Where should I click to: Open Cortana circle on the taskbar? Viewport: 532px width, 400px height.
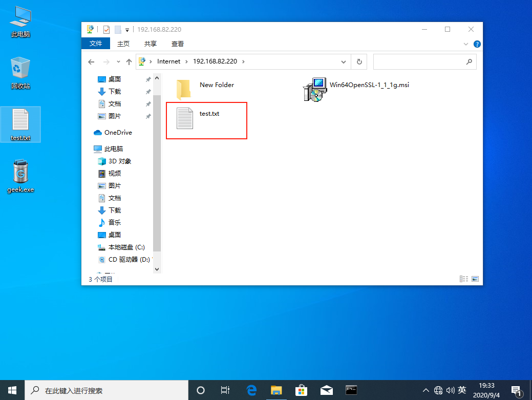pos(201,390)
